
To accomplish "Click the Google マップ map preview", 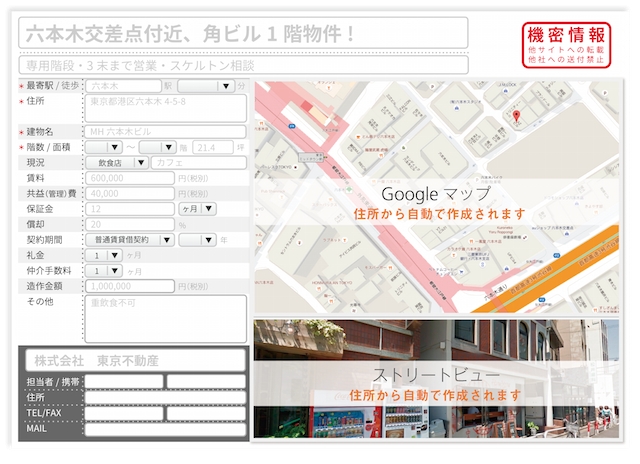I will [438, 200].
